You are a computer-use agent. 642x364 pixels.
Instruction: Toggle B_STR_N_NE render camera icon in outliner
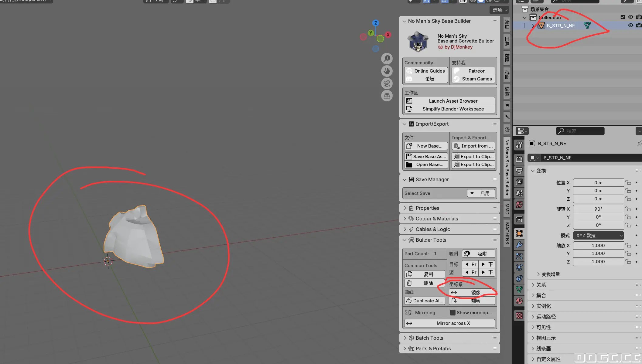[x=639, y=26]
